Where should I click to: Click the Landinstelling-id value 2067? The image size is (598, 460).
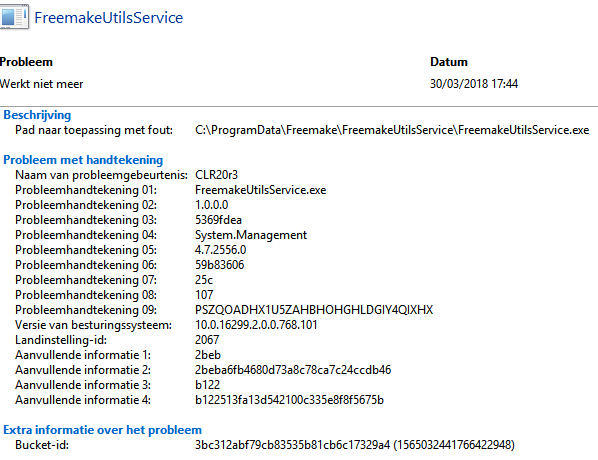(207, 340)
